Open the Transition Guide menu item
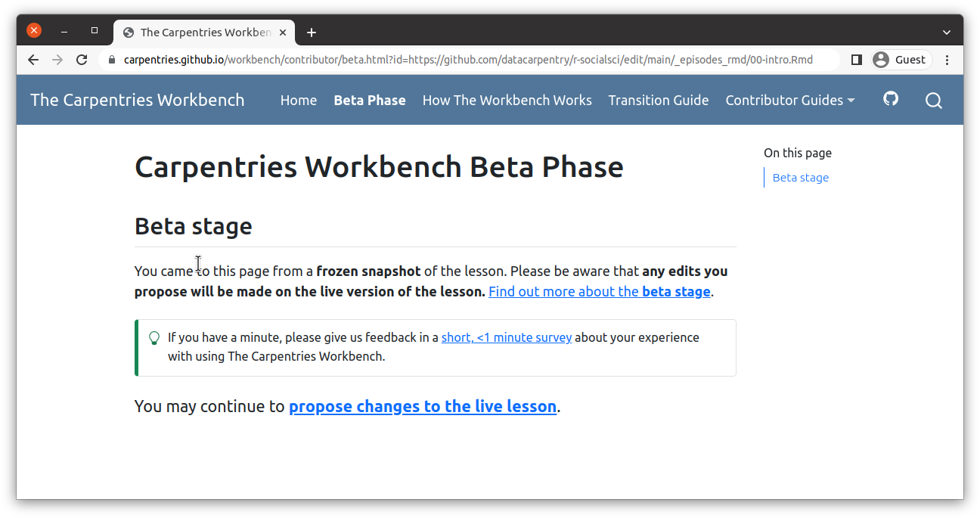 click(659, 101)
